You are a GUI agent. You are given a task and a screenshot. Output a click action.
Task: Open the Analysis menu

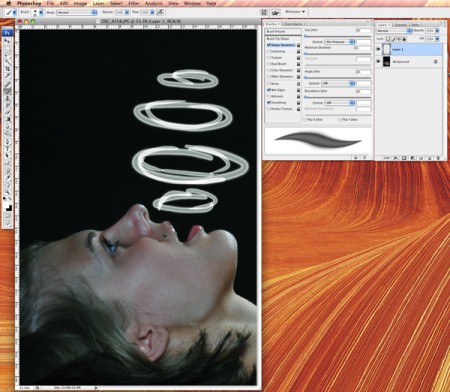point(154,3)
